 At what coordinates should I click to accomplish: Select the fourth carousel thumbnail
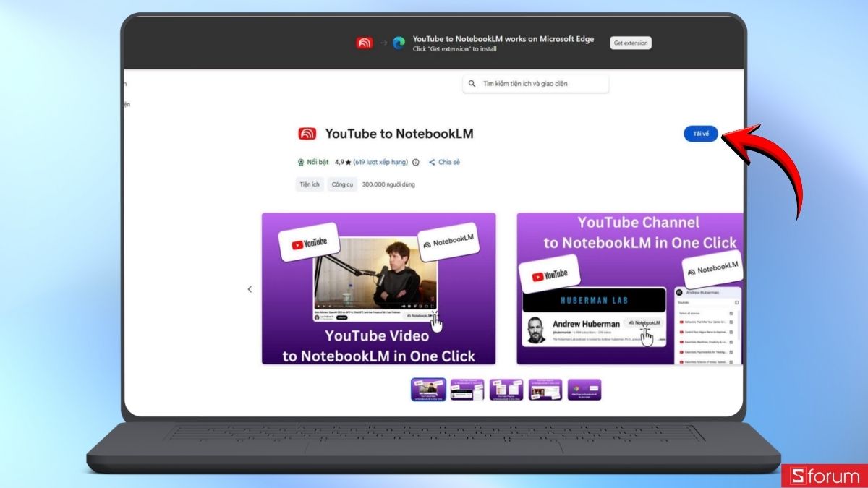(x=545, y=390)
